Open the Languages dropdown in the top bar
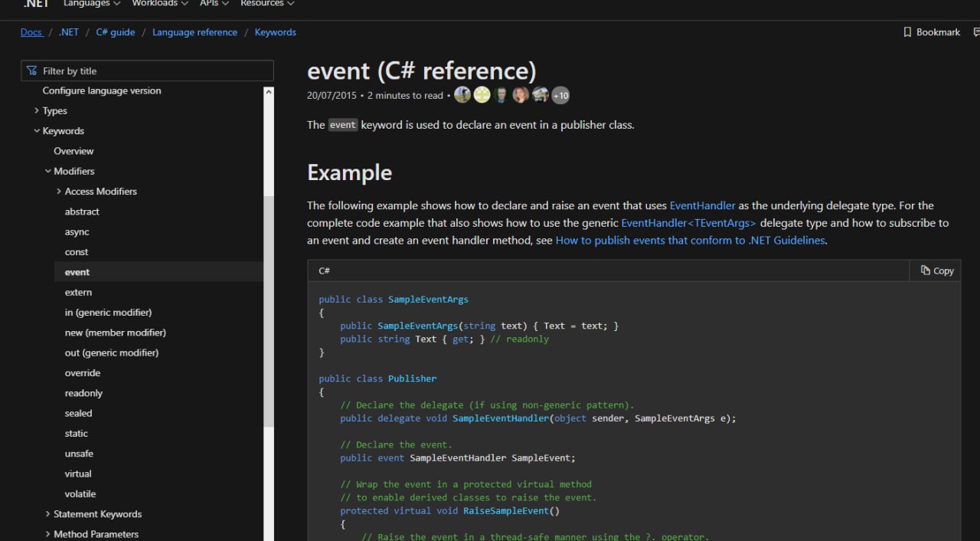Screen dimensions: 980x541 [x=92, y=4]
